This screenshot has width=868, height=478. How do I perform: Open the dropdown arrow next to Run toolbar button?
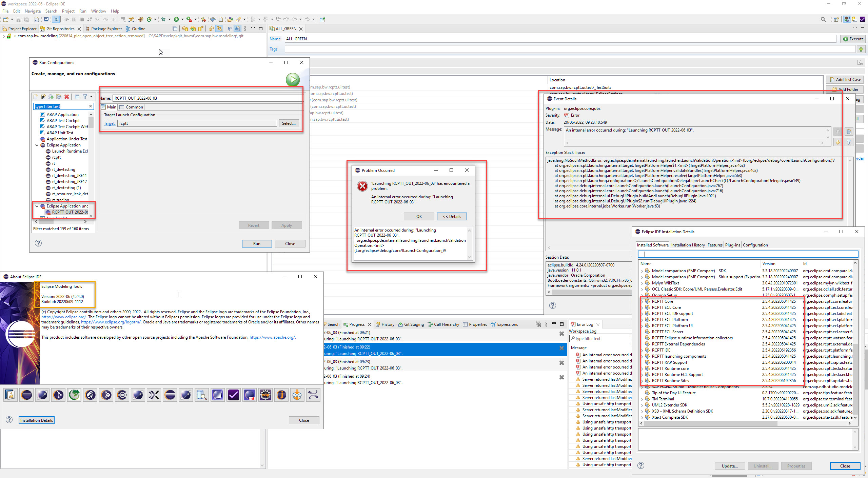click(x=182, y=19)
